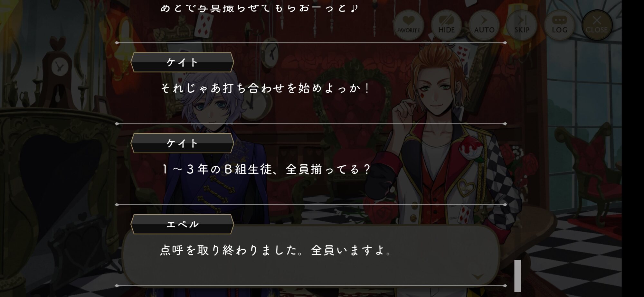Hide the dialogue with HIDE button

point(446,25)
